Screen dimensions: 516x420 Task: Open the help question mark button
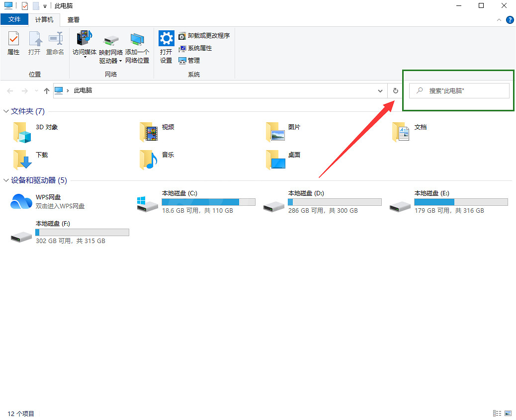tap(510, 20)
